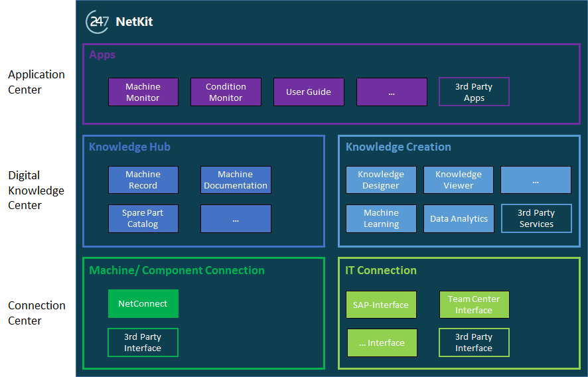588x377 pixels.
Task: Select the 3rd Party Apps box
Action: click(474, 92)
